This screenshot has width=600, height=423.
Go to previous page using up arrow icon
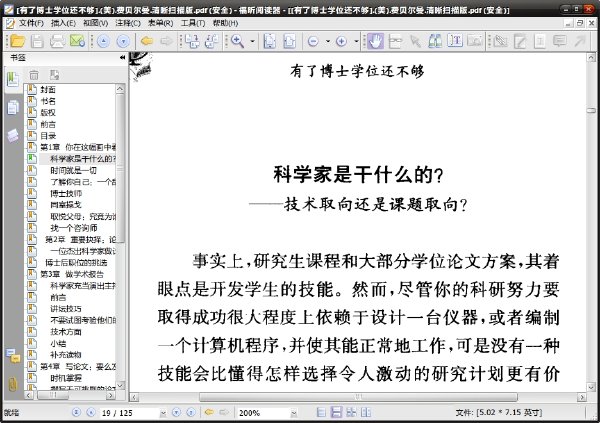[x=103, y=41]
